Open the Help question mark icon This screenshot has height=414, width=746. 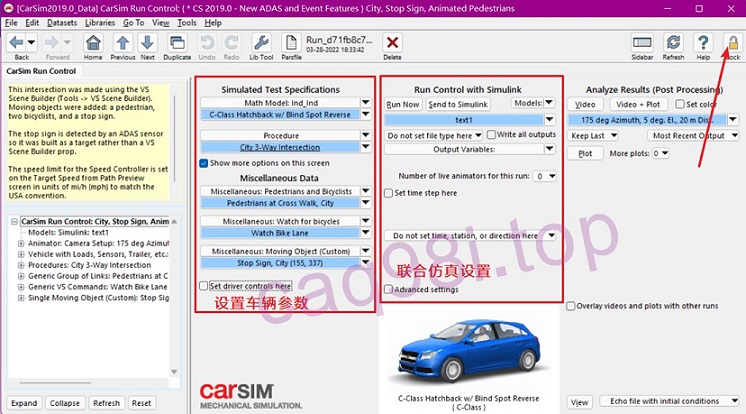(x=703, y=43)
